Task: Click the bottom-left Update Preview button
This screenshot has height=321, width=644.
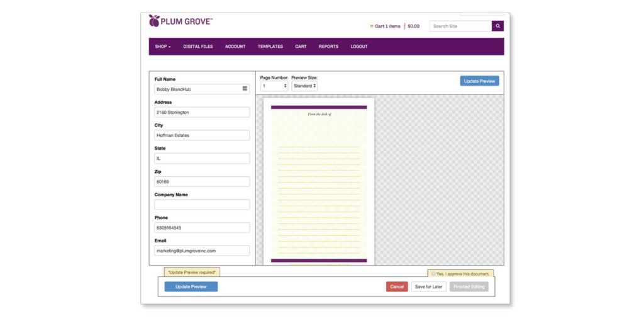Action: (x=191, y=286)
